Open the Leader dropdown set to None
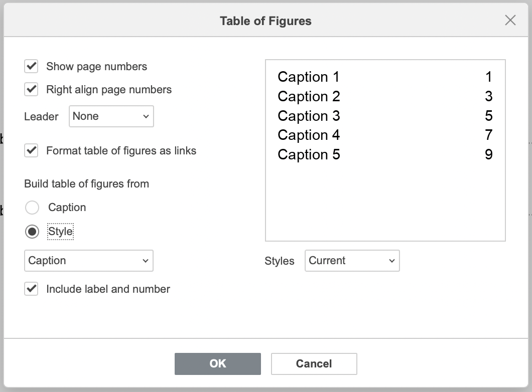Screen dimensions: 532x392 (x=111, y=116)
